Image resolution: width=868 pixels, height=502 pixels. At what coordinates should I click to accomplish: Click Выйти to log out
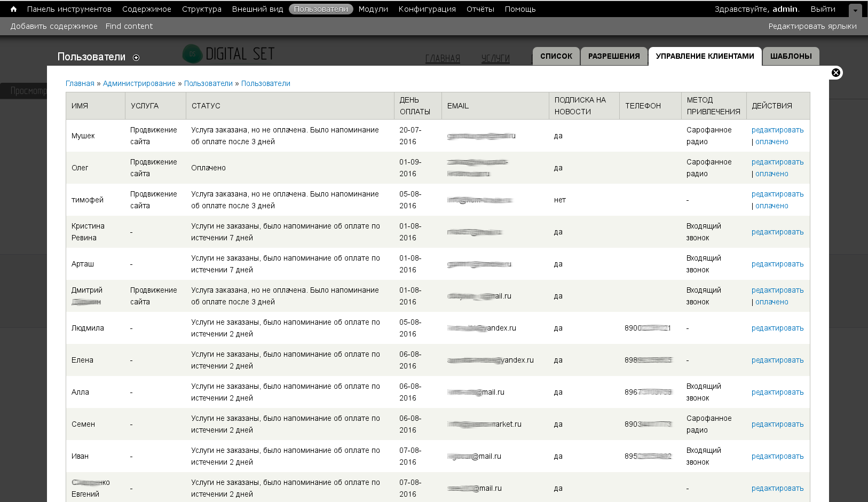823,9
